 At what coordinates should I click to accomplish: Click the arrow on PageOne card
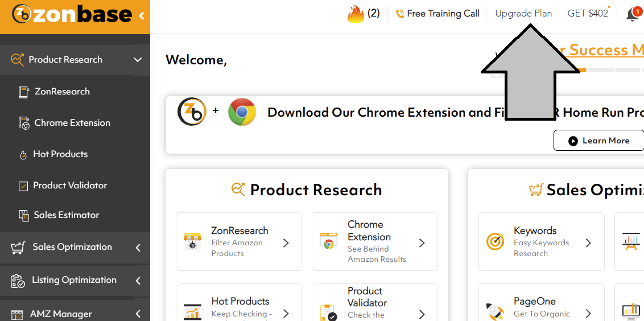point(588,314)
